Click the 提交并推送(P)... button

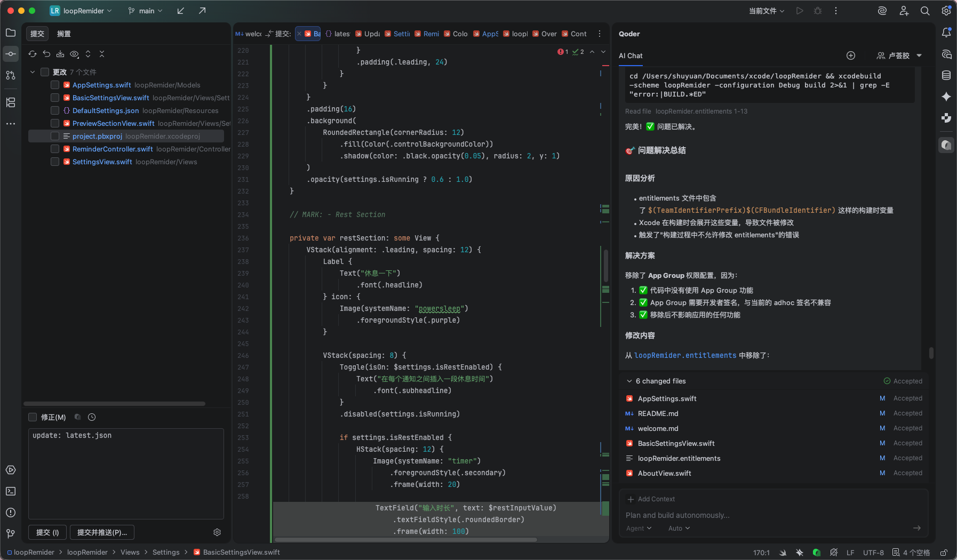(102, 532)
